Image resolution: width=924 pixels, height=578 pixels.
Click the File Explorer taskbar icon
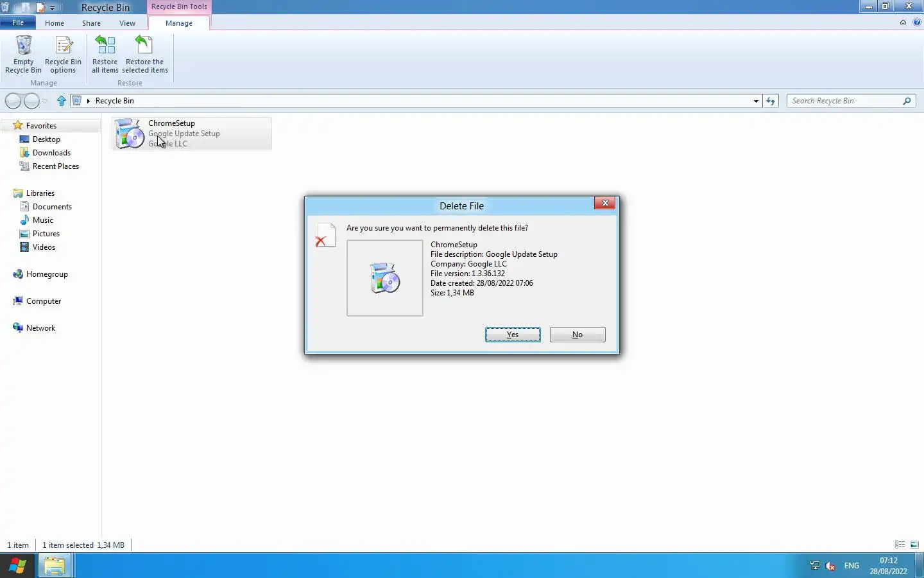pos(55,566)
